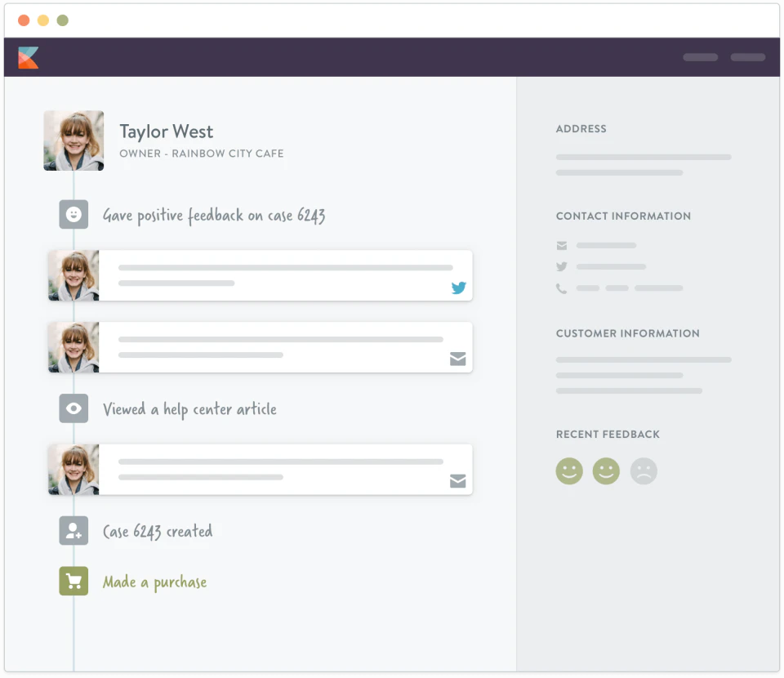Click the shopping cart icon for Made a purchase
This screenshot has width=784, height=678.
pos(73,581)
